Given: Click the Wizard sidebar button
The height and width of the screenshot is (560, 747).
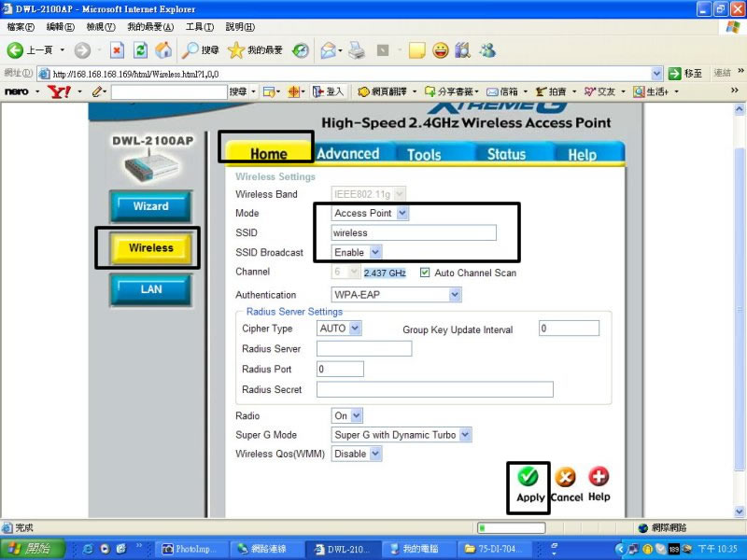Looking at the screenshot, I should click(151, 206).
